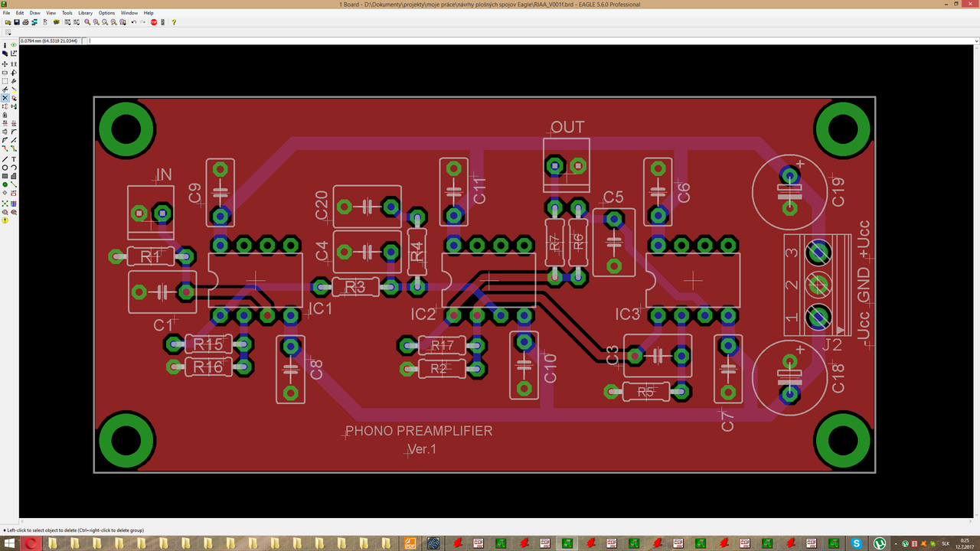This screenshot has width=980, height=551.
Task: Open the Errors list icon
Action: tap(5, 220)
